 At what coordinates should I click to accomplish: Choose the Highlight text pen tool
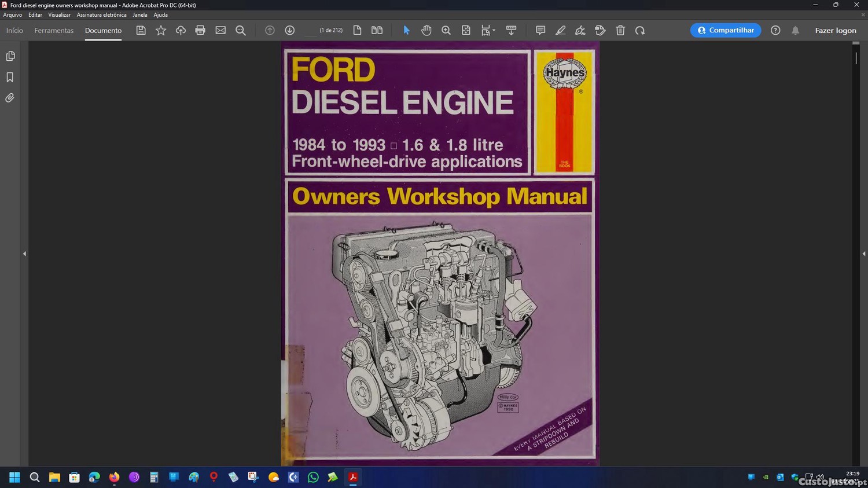pos(560,30)
